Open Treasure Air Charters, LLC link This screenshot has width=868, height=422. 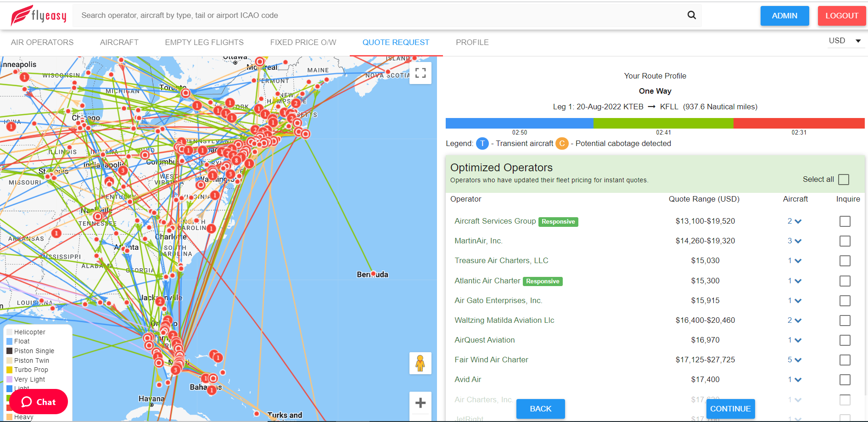pos(501,261)
